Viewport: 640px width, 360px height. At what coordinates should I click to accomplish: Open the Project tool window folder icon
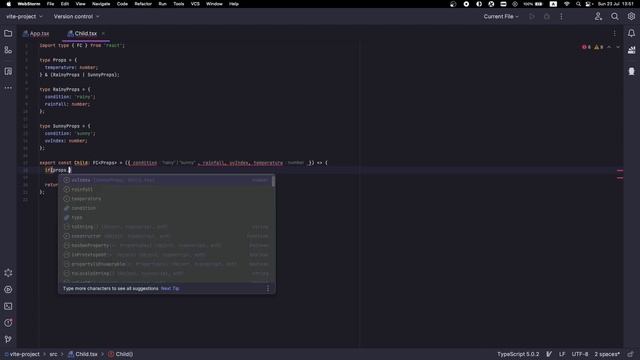point(8,33)
